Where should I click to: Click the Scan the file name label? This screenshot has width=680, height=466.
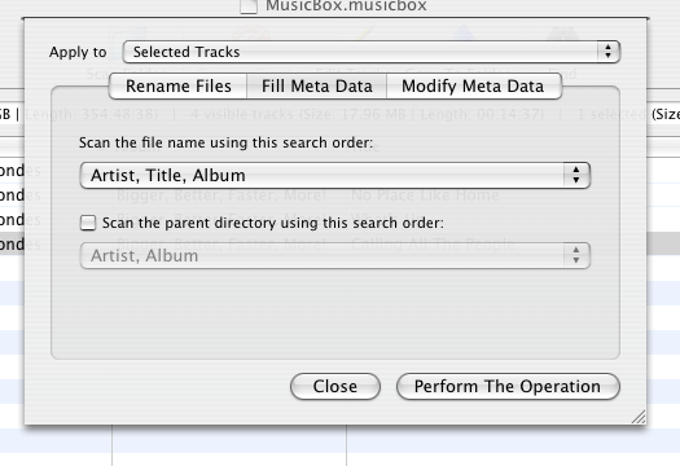[225, 143]
